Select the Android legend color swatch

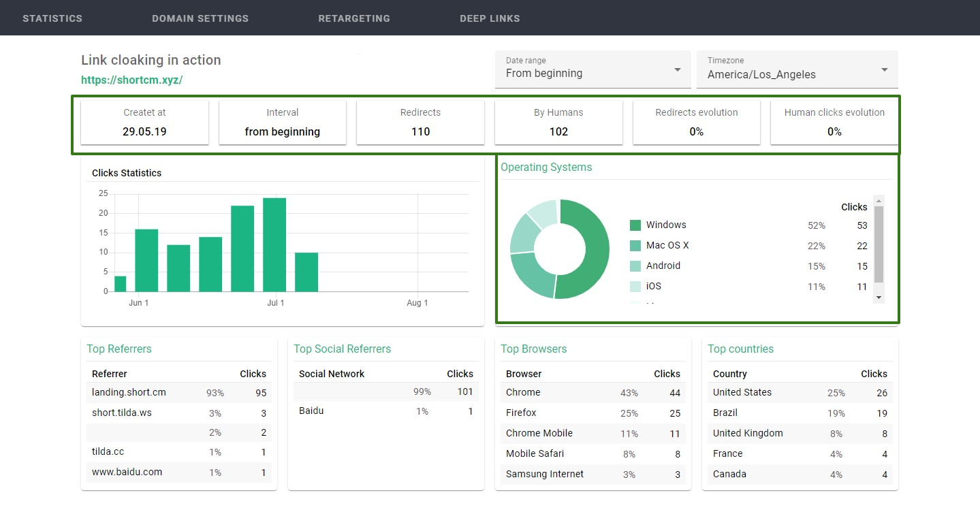tap(635, 266)
